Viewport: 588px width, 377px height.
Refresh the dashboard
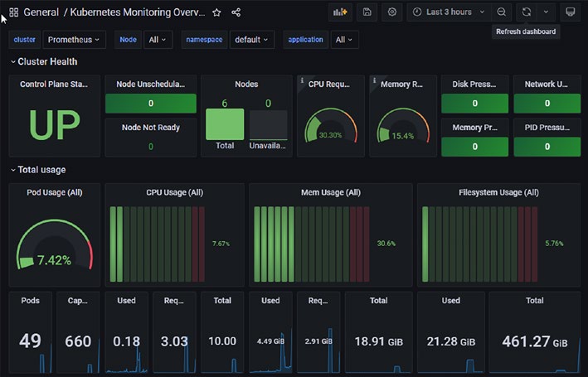pos(527,12)
